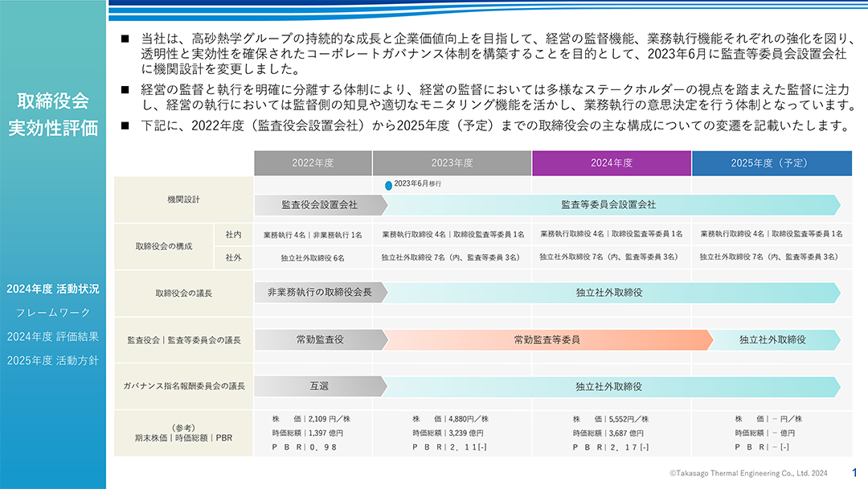Click the blue dot beside 2023年6月移行
This screenshot has height=489, width=868.
tap(389, 185)
